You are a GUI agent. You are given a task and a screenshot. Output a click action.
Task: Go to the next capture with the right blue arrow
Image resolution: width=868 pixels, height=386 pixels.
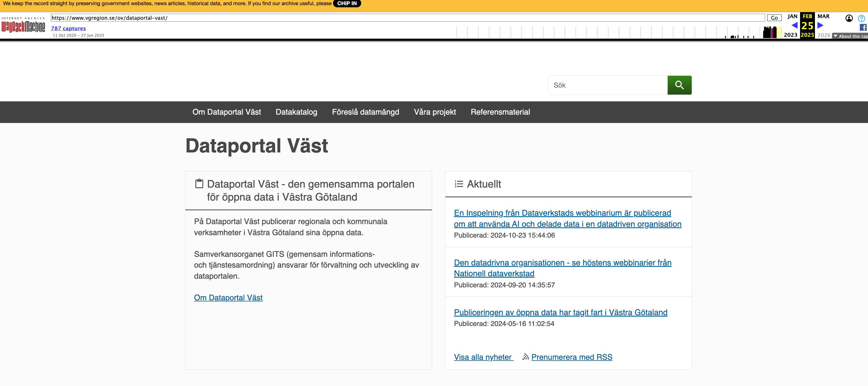pos(821,25)
